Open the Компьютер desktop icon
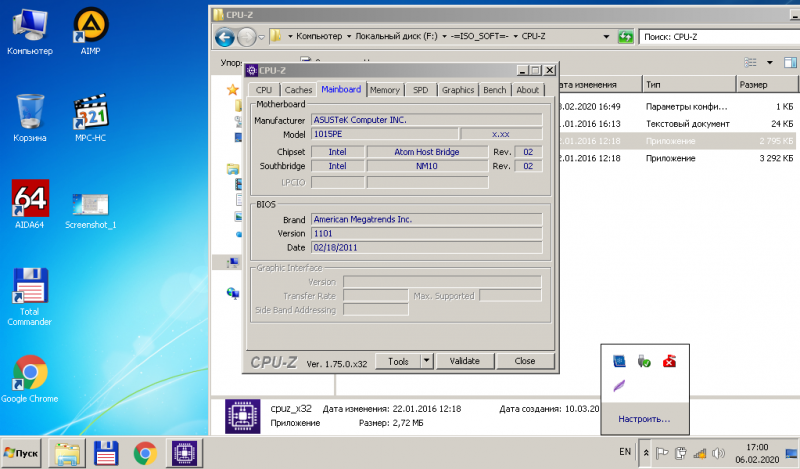800x469 pixels. pyautogui.click(x=30, y=32)
